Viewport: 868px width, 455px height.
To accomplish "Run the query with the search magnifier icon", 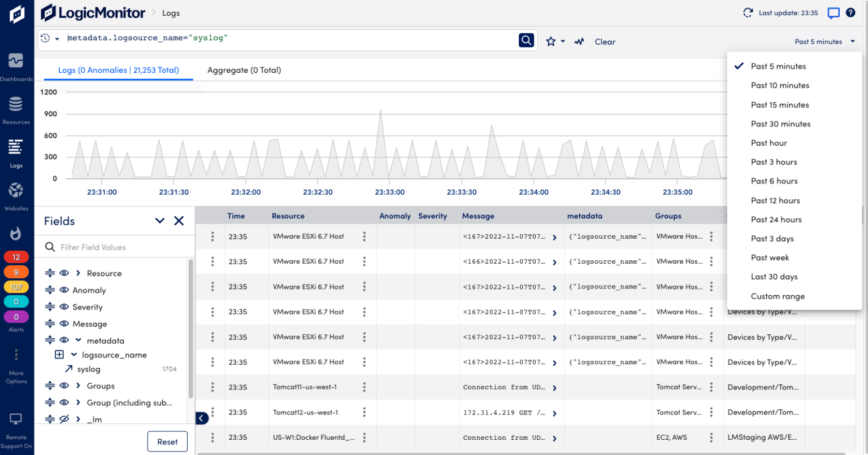I will 525,40.
